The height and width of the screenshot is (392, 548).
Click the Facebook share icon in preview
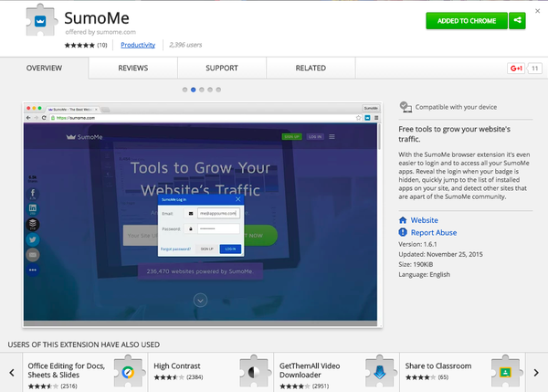33,194
